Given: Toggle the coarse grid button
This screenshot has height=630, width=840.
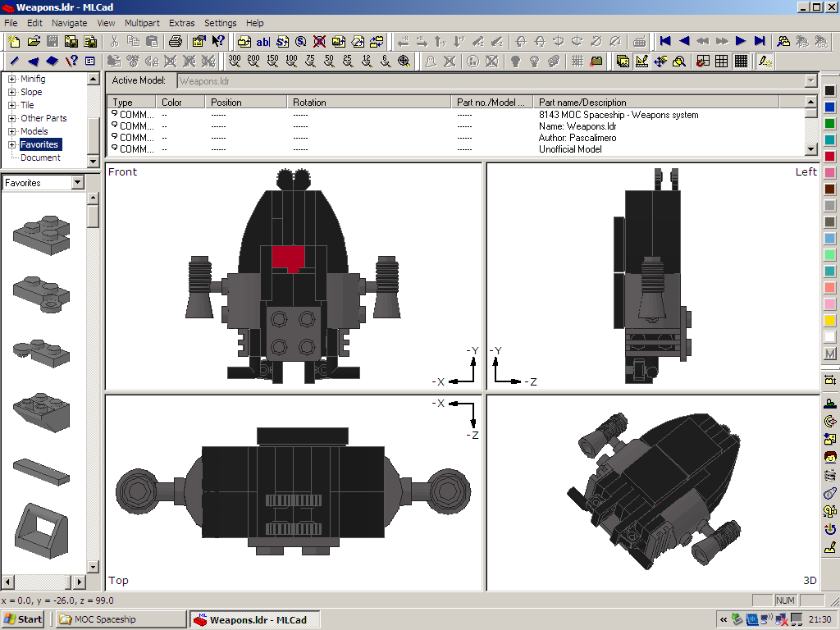Looking at the screenshot, I should (x=702, y=61).
